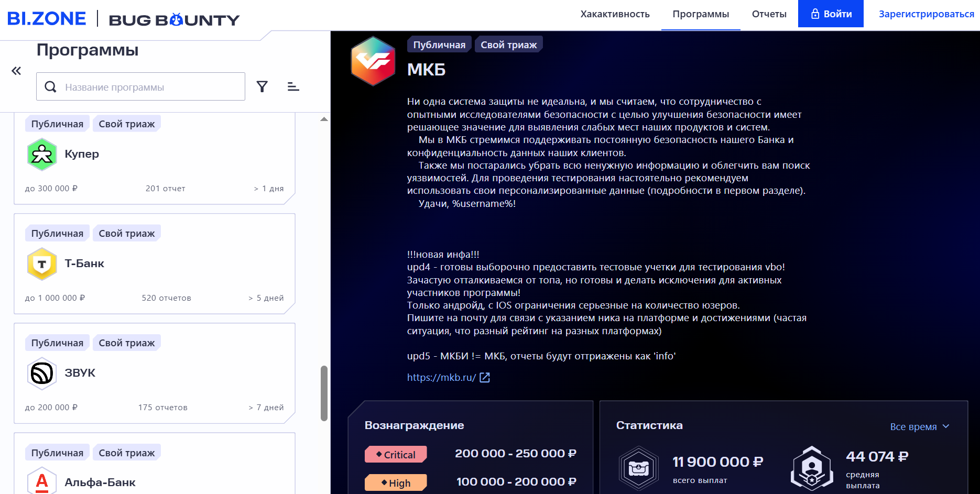Click the Т-Банк shield logo
The height and width of the screenshot is (494, 980).
[42, 264]
